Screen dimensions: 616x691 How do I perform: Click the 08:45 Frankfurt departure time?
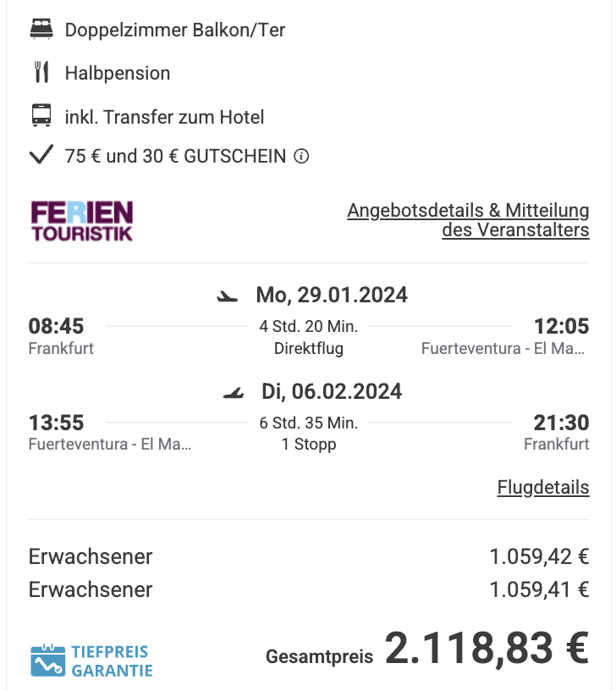pos(56,327)
